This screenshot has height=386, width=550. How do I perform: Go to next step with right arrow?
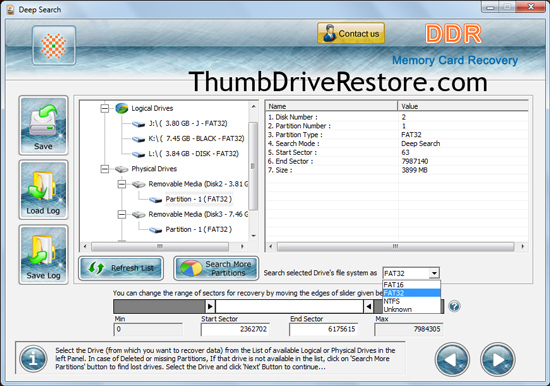click(x=498, y=359)
